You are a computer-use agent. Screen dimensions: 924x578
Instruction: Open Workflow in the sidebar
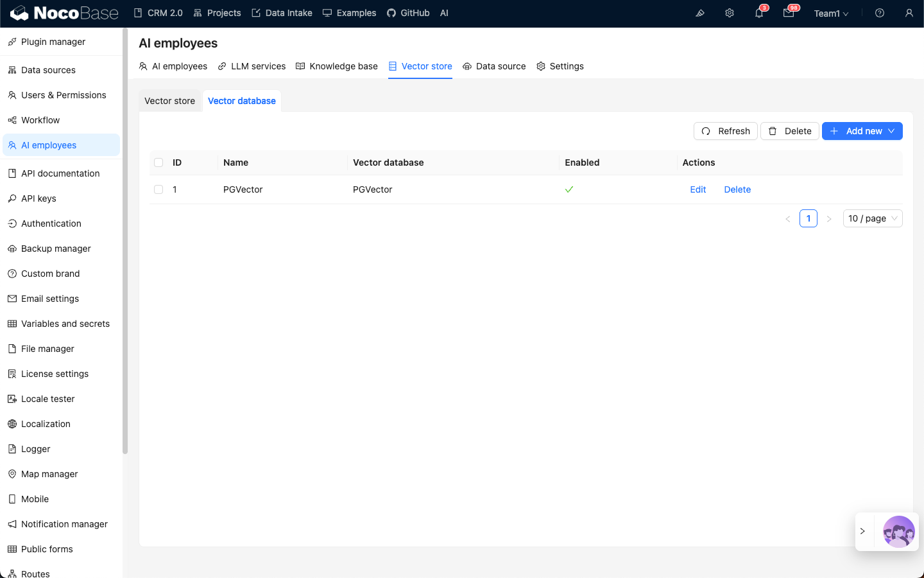coord(40,120)
